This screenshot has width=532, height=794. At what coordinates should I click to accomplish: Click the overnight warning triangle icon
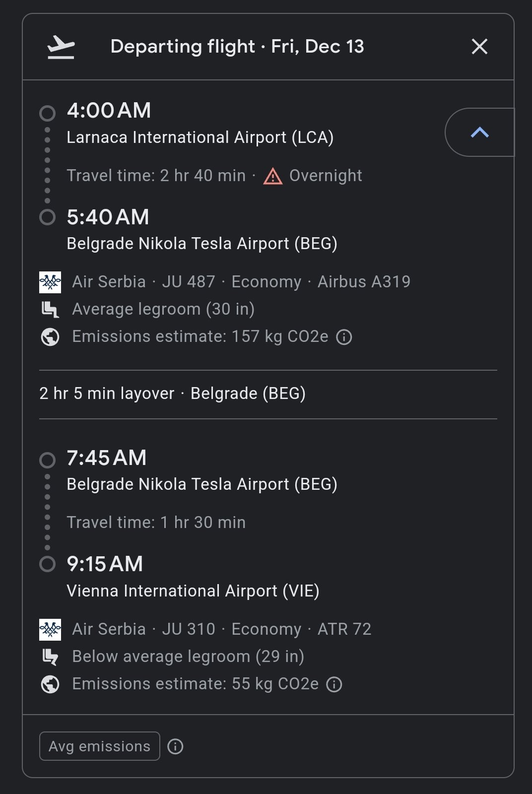pyautogui.click(x=273, y=176)
